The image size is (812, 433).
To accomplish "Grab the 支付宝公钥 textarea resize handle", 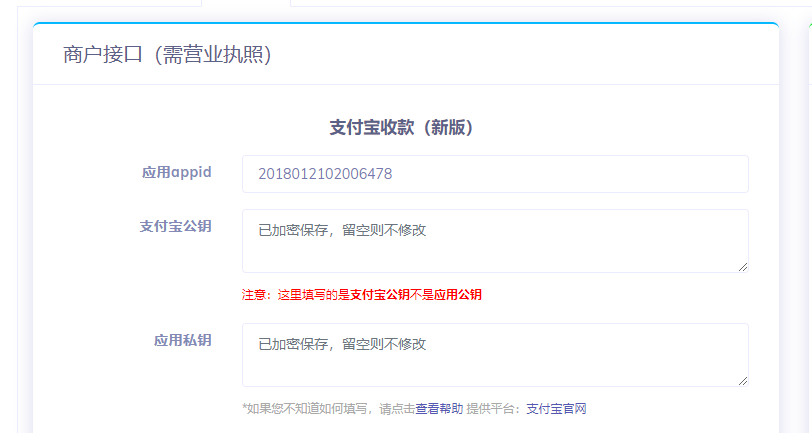I will (x=743, y=267).
